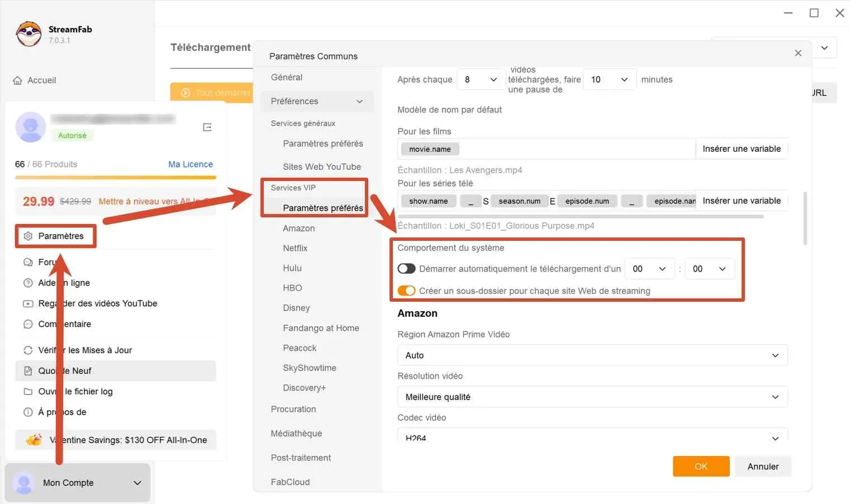Select Paramètres préférés under Services VIP
Image resolution: width=850 pixels, height=504 pixels.
(323, 208)
